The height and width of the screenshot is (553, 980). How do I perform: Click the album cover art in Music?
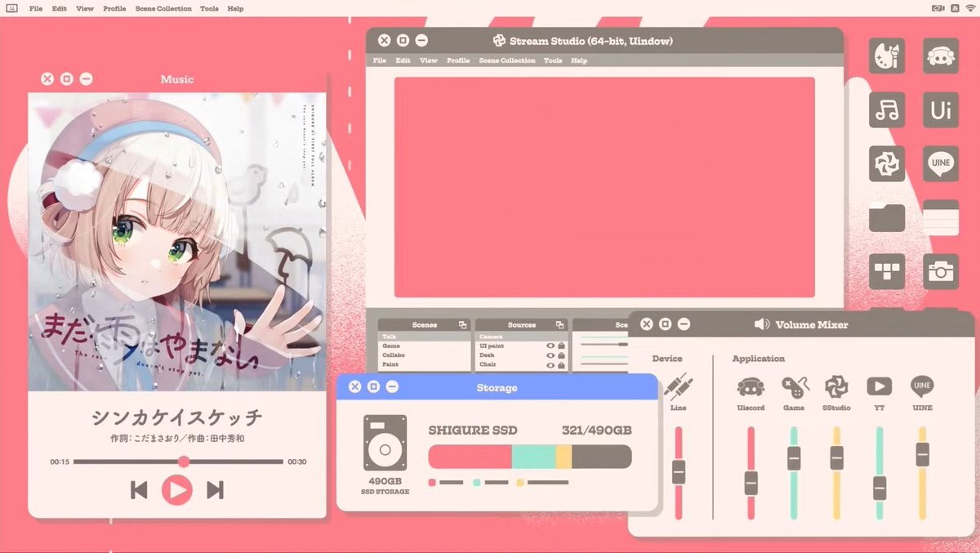(177, 242)
